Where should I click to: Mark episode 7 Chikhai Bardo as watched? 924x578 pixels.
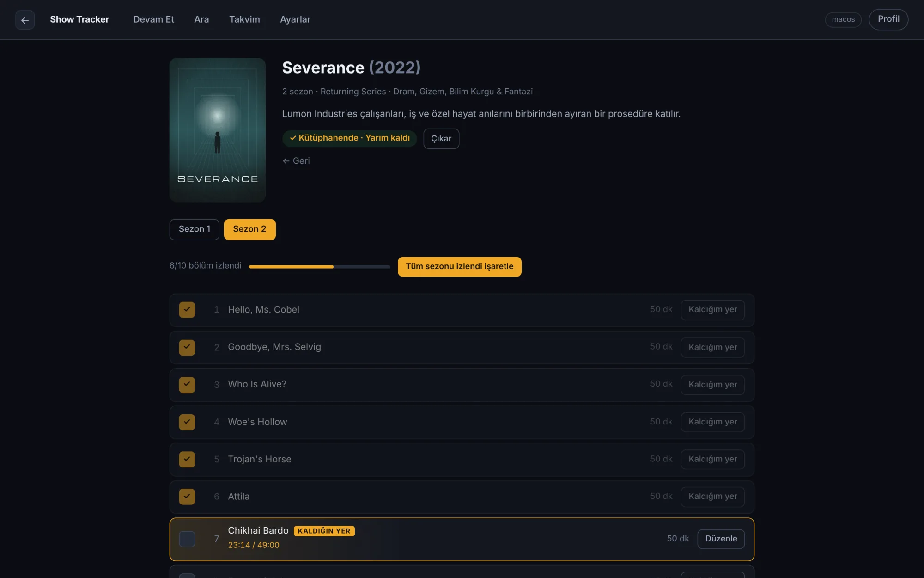click(x=187, y=539)
